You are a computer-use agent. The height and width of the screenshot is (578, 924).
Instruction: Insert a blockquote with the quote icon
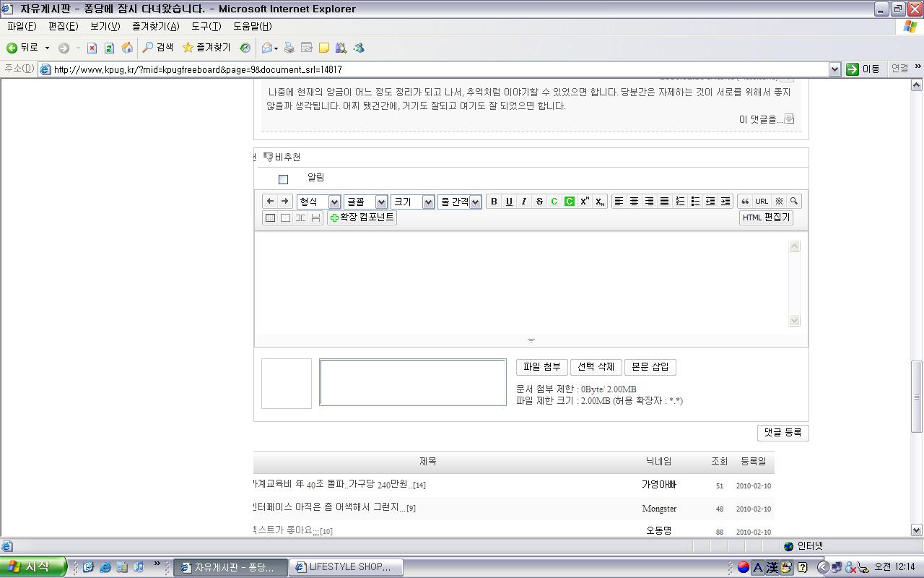(745, 202)
